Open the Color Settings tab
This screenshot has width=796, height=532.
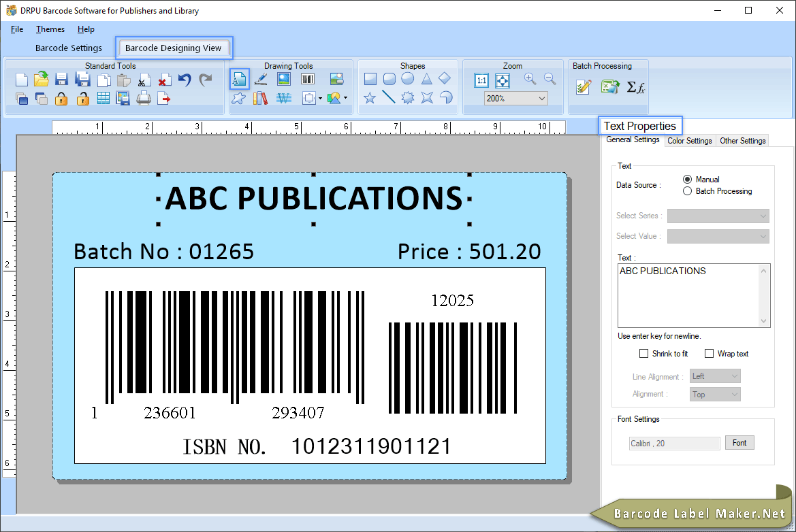pos(689,141)
